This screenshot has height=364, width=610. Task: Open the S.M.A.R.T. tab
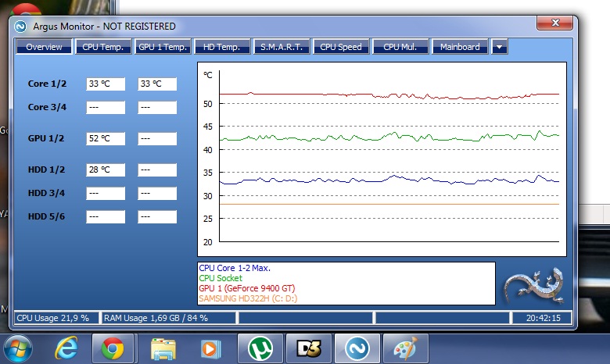(282, 47)
